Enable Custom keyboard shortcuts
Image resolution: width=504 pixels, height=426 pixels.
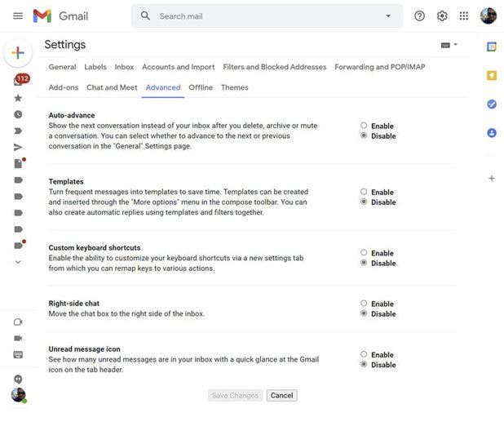[x=364, y=253]
